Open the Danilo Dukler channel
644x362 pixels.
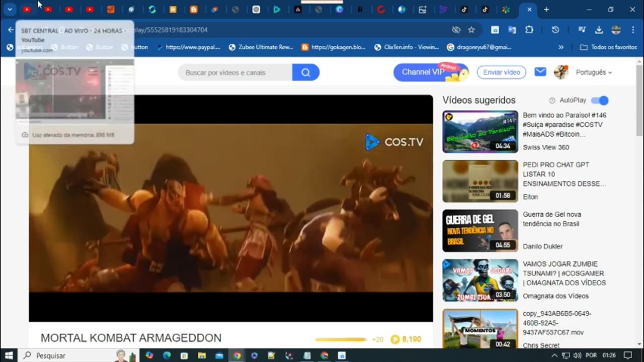coord(542,246)
